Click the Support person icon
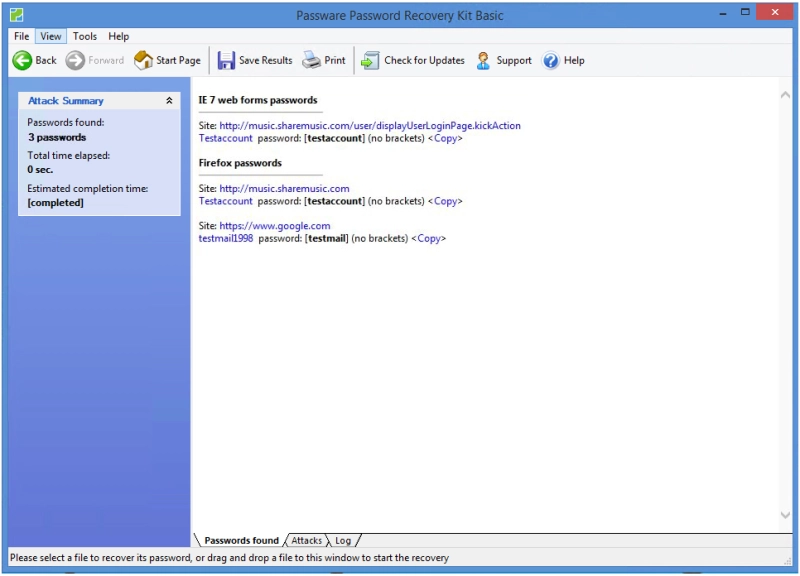This screenshot has width=800, height=576. (483, 60)
